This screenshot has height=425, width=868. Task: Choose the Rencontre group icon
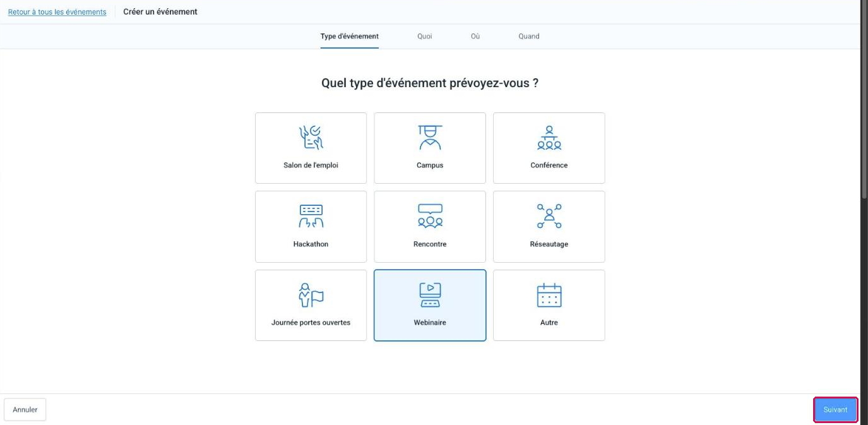click(x=430, y=216)
